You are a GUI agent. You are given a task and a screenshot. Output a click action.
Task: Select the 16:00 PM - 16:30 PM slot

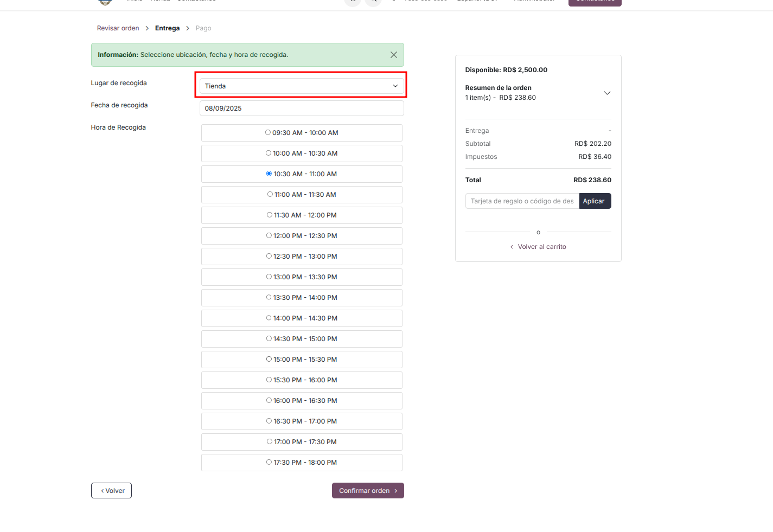point(269,401)
